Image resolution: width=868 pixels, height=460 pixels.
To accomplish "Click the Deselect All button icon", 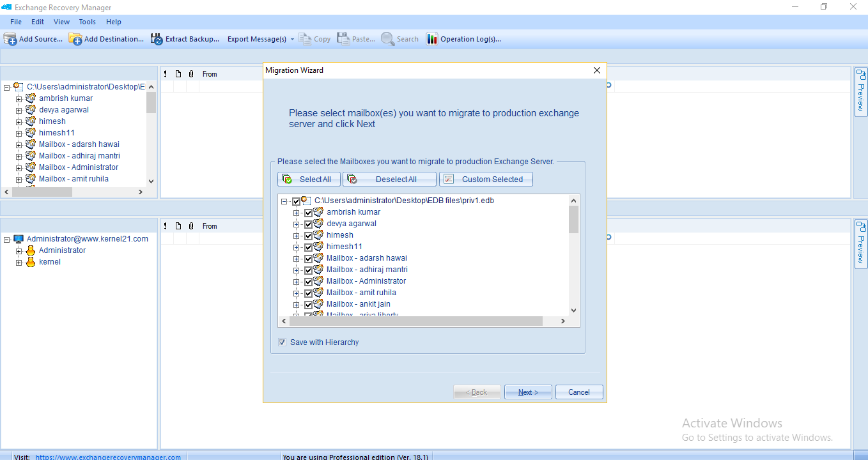I will pyautogui.click(x=352, y=180).
